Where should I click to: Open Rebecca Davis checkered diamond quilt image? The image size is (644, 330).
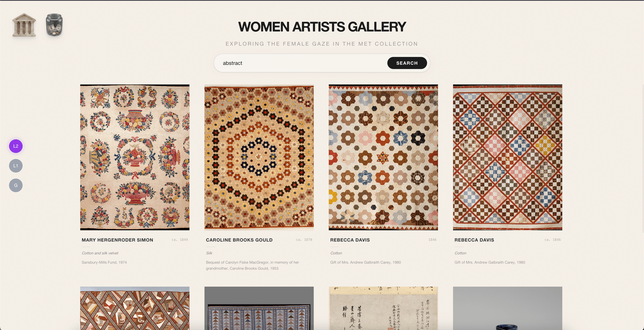507,157
